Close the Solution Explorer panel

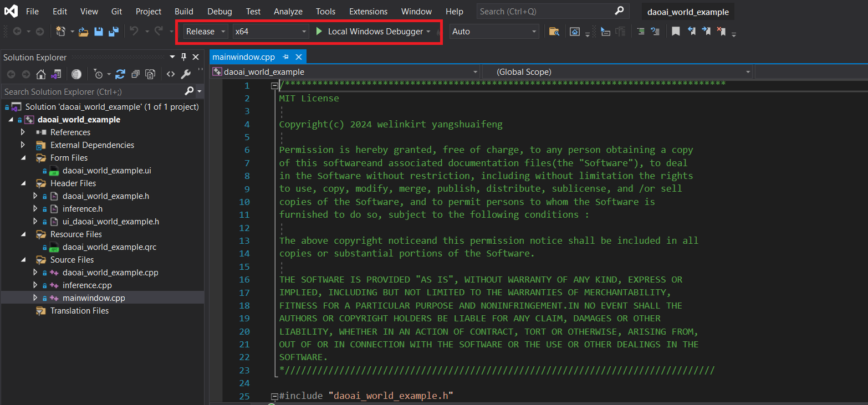pyautogui.click(x=196, y=57)
